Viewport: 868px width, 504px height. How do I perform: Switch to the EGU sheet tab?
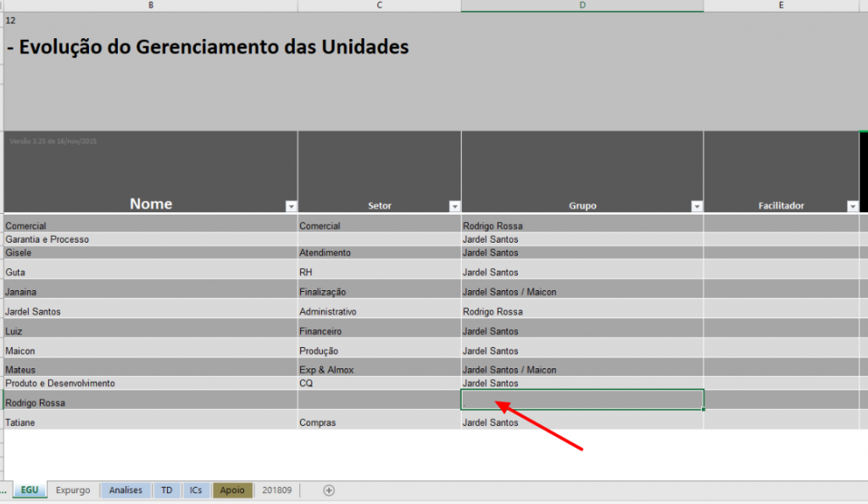[x=30, y=490]
